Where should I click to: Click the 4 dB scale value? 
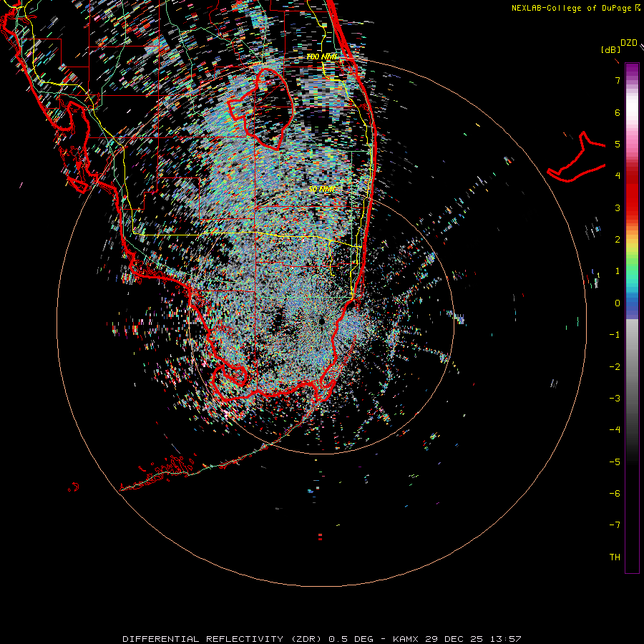click(x=618, y=176)
